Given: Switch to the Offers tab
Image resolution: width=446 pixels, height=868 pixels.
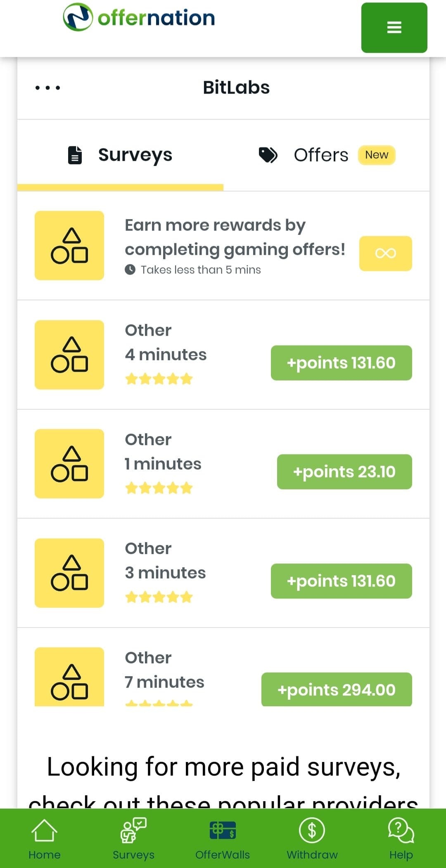Looking at the screenshot, I should pyautogui.click(x=320, y=155).
